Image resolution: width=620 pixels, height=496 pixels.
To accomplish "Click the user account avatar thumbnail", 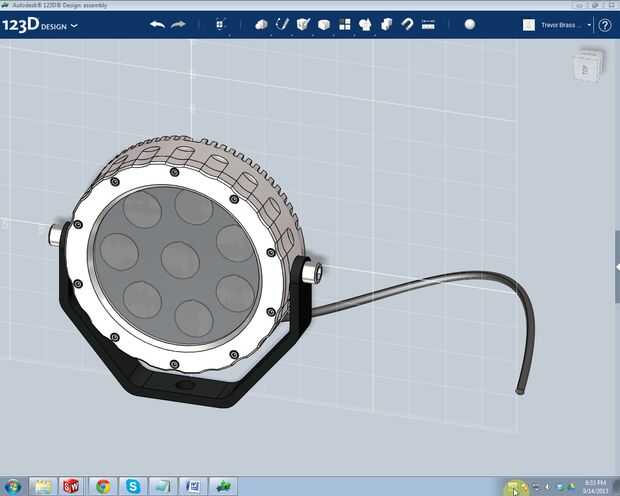I will click(529, 25).
